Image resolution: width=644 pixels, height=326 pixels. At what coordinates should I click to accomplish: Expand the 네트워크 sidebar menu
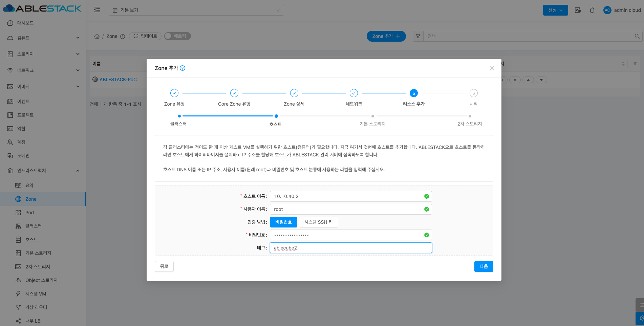click(43, 70)
